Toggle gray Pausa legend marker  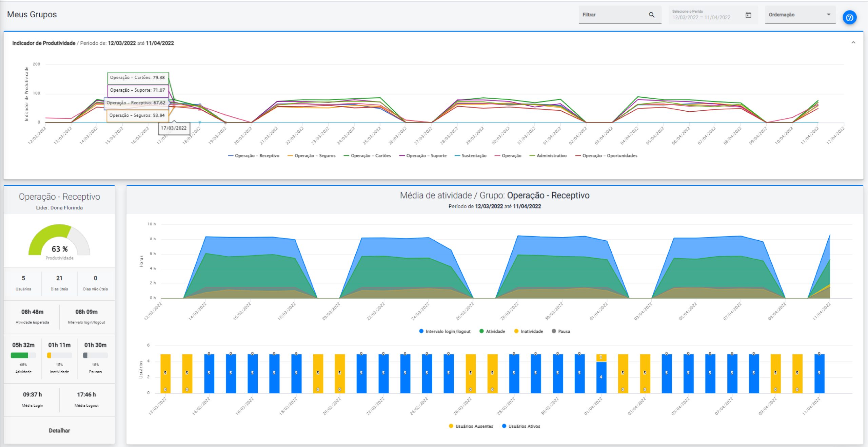(x=554, y=331)
